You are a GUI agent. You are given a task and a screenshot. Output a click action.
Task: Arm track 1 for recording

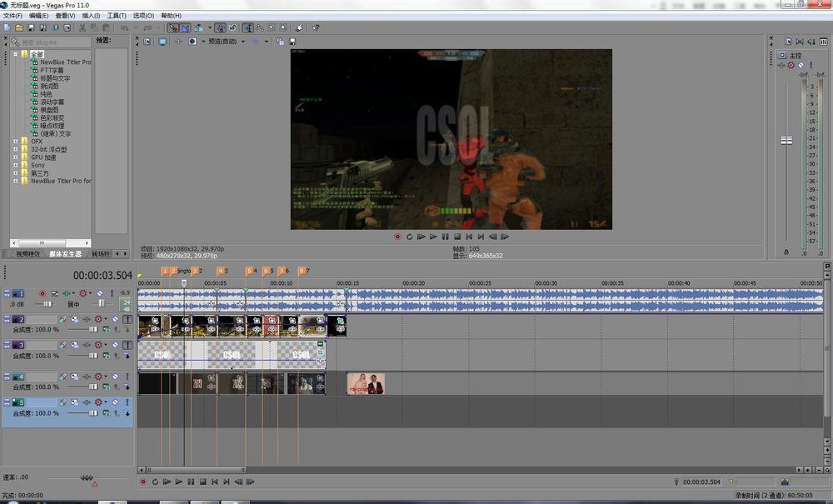42,293
